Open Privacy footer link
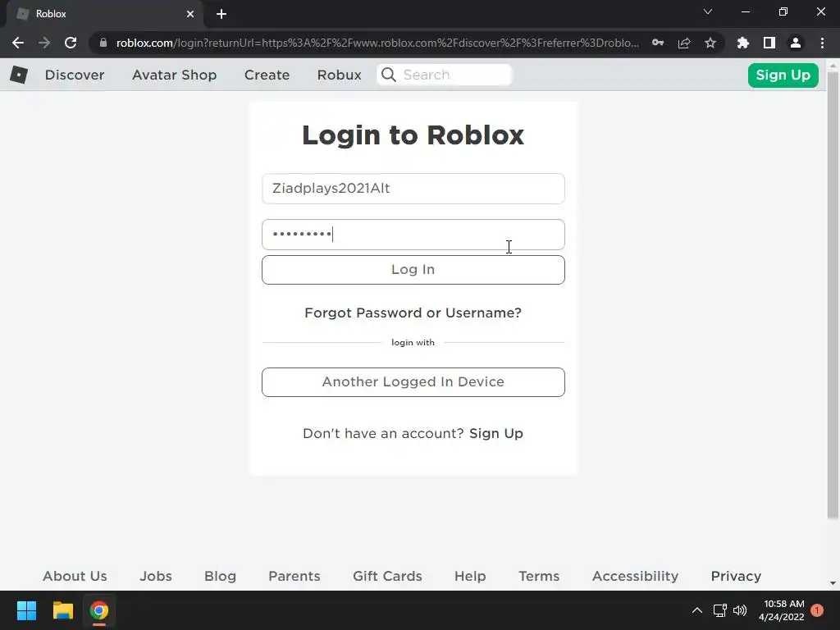 coord(736,576)
